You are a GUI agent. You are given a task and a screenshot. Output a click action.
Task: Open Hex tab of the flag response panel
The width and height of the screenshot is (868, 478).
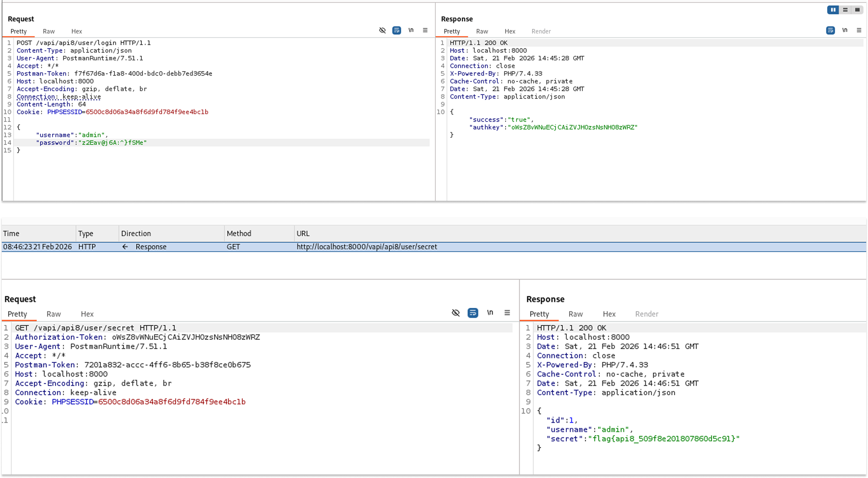click(x=609, y=314)
